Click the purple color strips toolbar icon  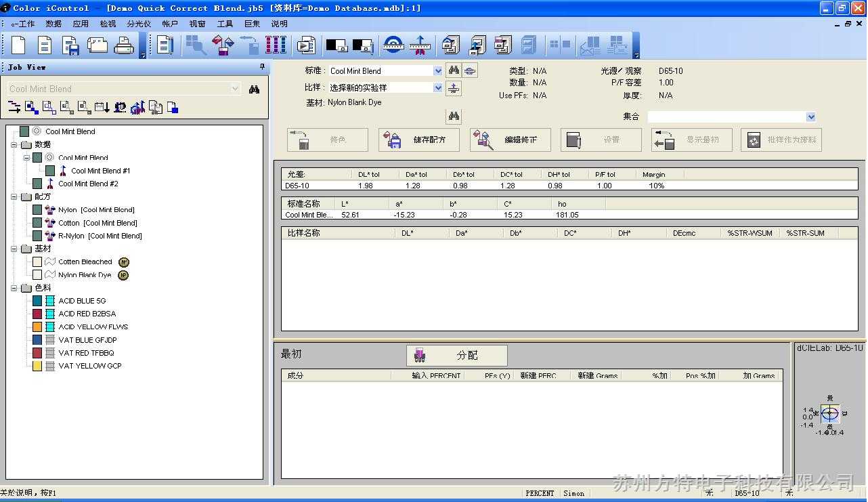point(275,45)
